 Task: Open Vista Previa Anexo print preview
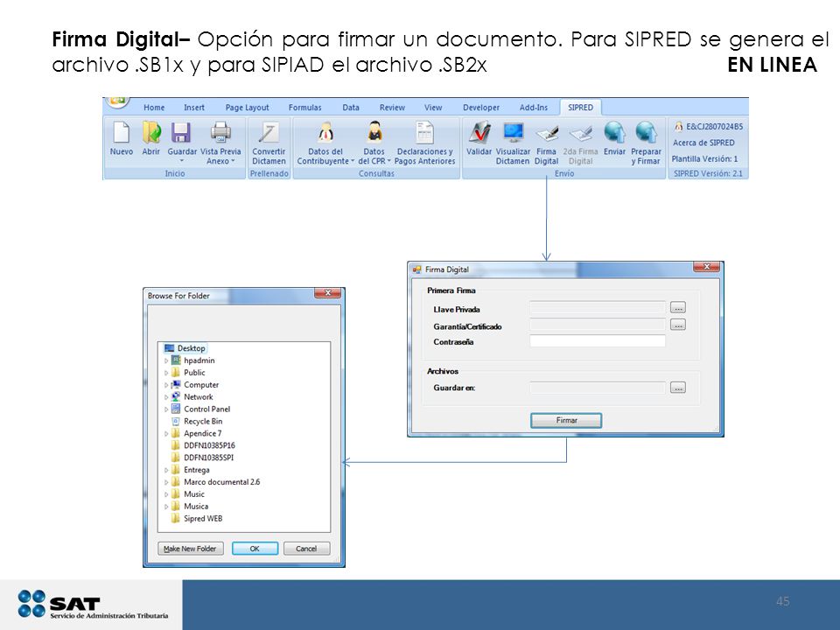coord(220,133)
